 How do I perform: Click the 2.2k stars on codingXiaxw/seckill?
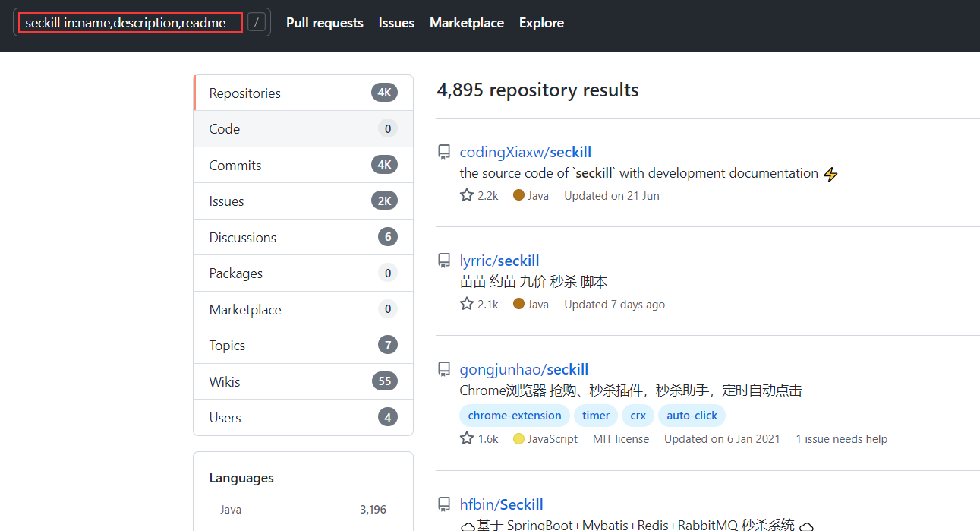pos(479,195)
